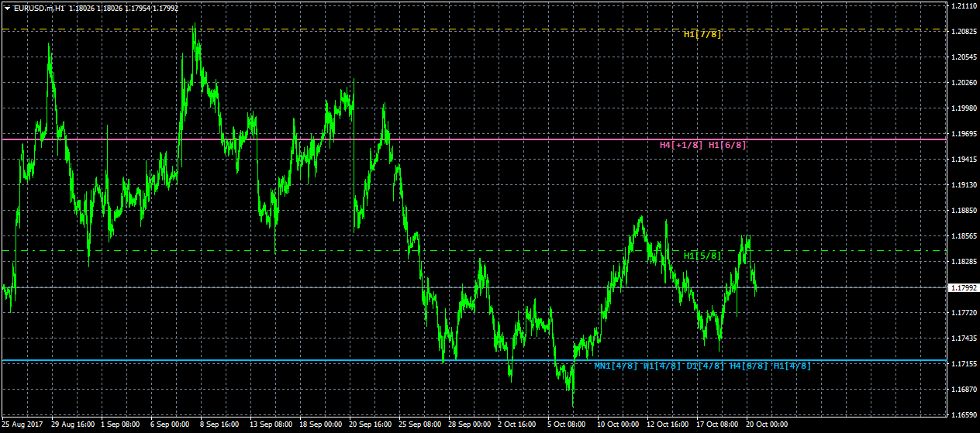Click the 1.19695 price scale label

pos(964,134)
